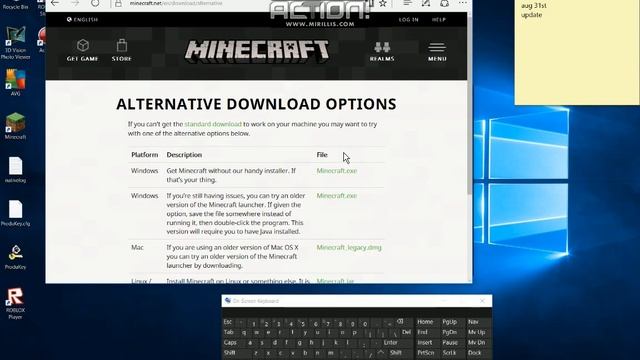Tap the Del key on On-Screen Keyboard
The height and width of the screenshot is (360, 640).
click(x=406, y=332)
